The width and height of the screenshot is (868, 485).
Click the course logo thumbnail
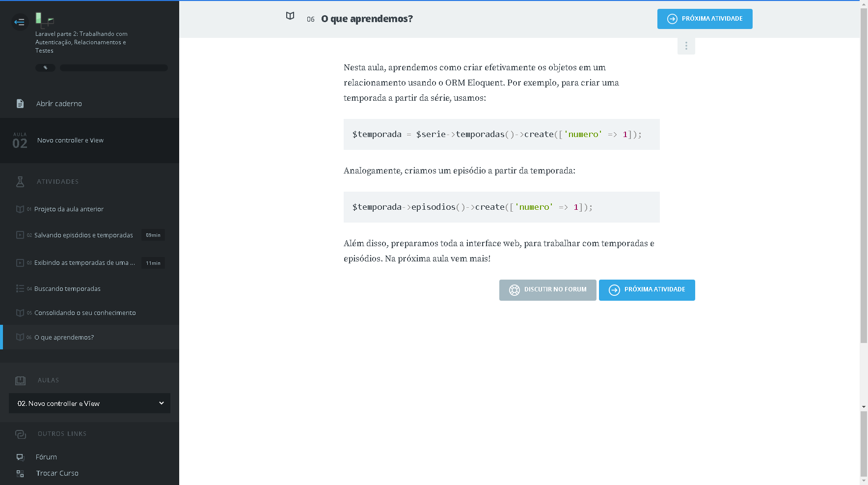click(x=44, y=19)
